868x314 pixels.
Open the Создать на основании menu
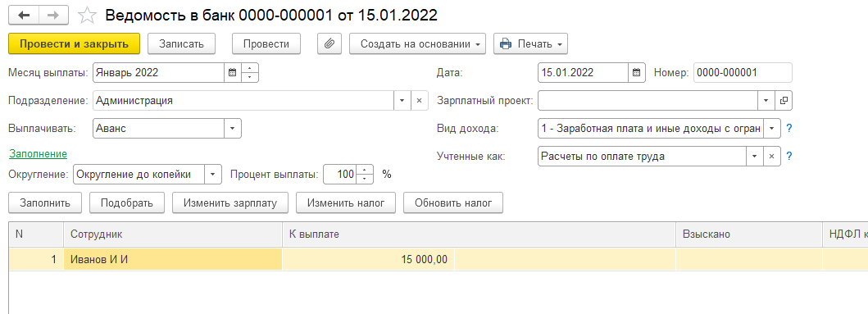[x=417, y=43]
